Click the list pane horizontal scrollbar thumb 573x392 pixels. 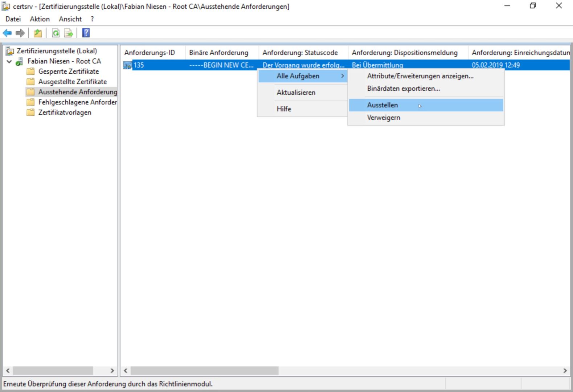click(205, 371)
